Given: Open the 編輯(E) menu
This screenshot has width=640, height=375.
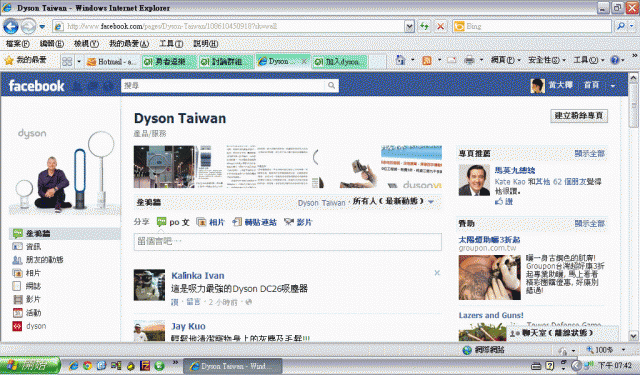Looking at the screenshot, I should pyautogui.click(x=51, y=43).
